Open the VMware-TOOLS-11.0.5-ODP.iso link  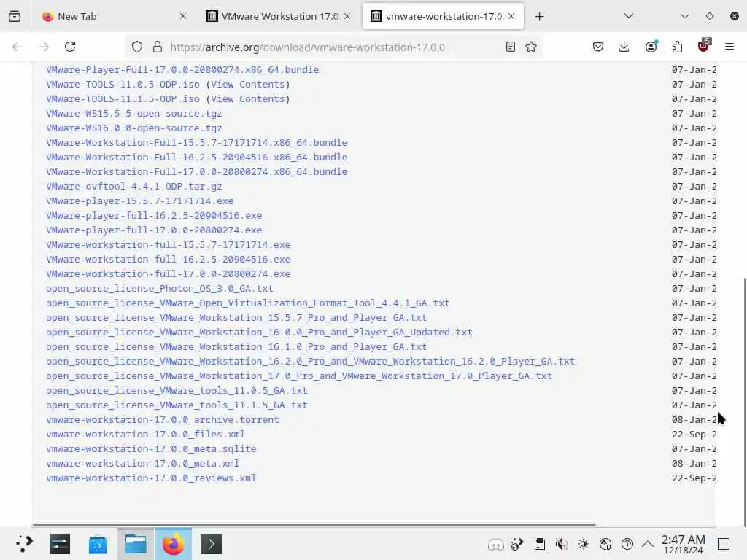[123, 85]
